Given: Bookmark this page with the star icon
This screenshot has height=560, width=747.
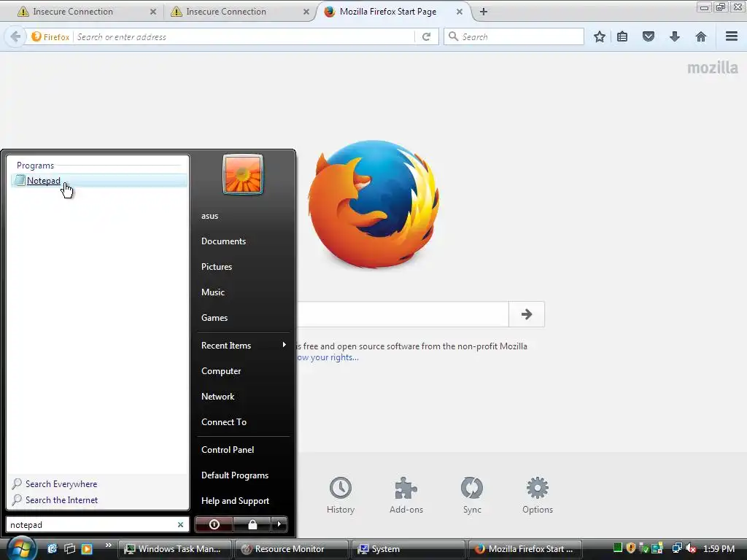Looking at the screenshot, I should (x=600, y=36).
